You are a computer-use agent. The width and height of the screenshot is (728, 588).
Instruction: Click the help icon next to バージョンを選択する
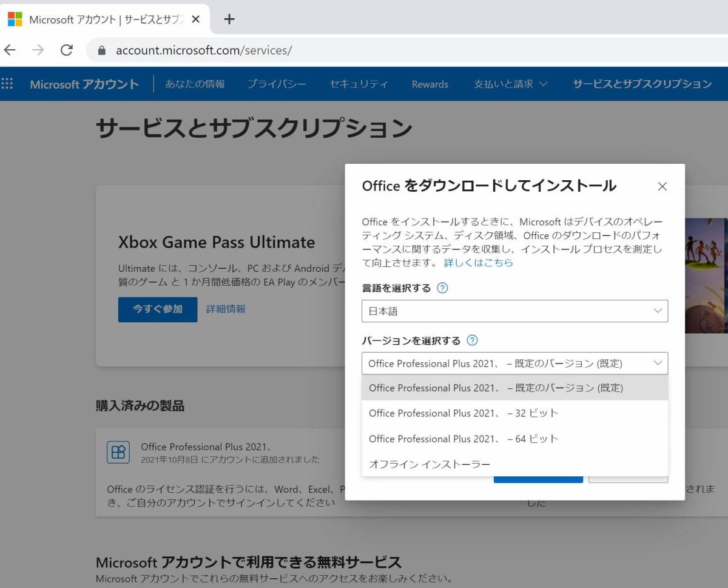pos(472,340)
